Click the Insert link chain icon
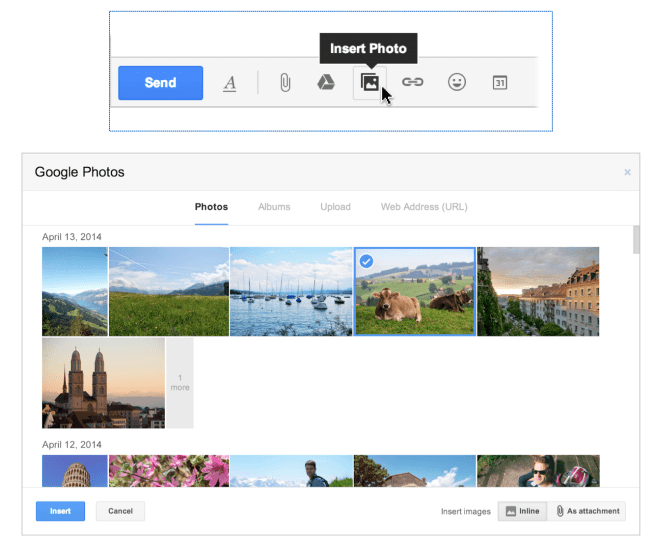The height and width of the screenshot is (544, 654). pyautogui.click(x=412, y=83)
